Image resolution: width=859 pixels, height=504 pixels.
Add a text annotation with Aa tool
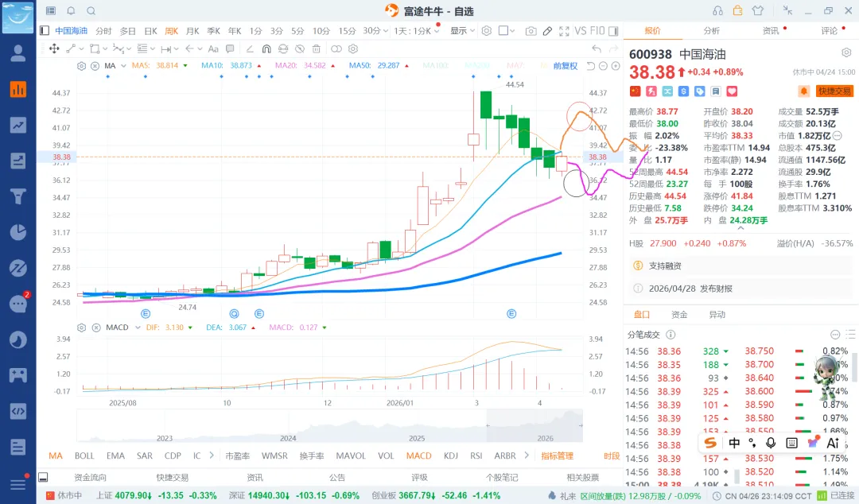pyautogui.click(x=213, y=48)
